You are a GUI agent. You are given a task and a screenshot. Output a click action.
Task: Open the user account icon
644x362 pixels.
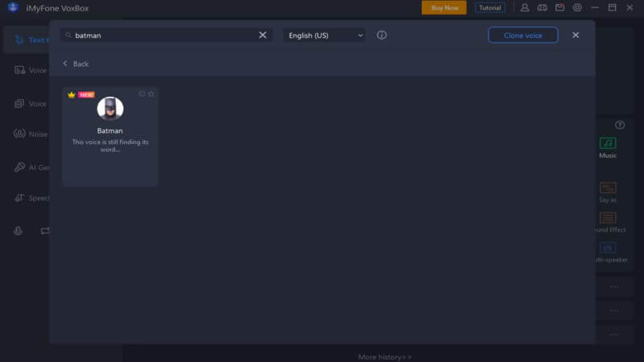(x=525, y=8)
